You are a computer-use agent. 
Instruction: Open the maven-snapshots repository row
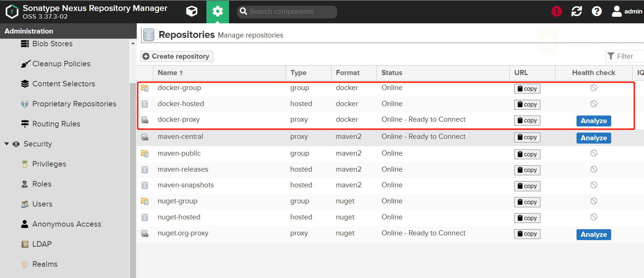pyautogui.click(x=390, y=185)
